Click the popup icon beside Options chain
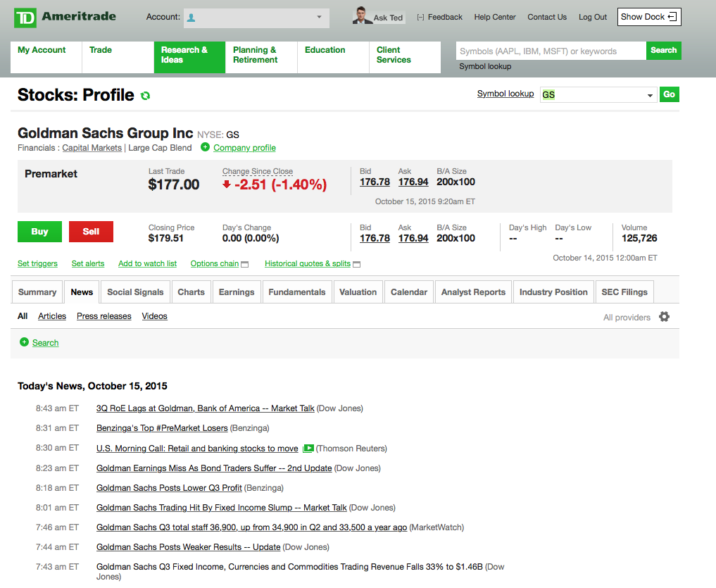Screen dimensions: 716x588 [x=245, y=264]
